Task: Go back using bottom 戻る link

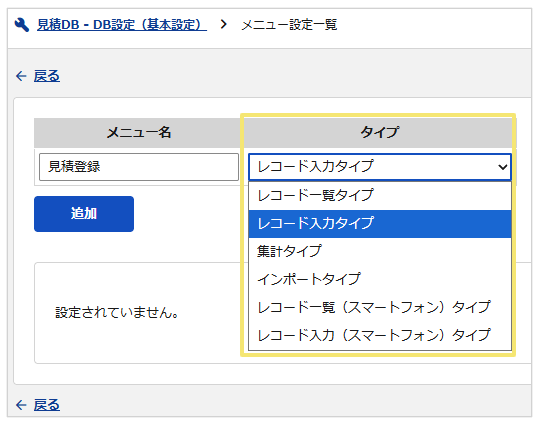Action: click(x=46, y=405)
